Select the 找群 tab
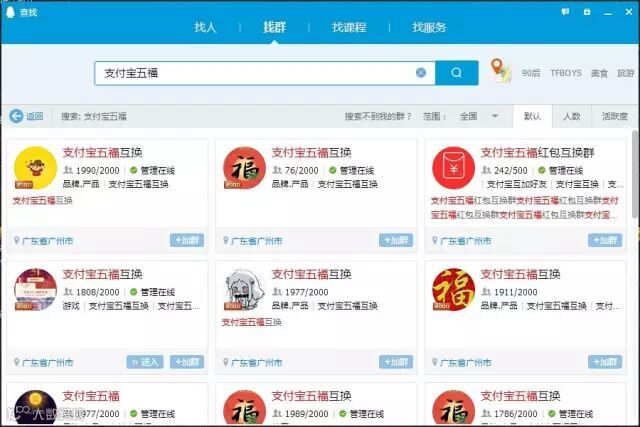 point(274,27)
